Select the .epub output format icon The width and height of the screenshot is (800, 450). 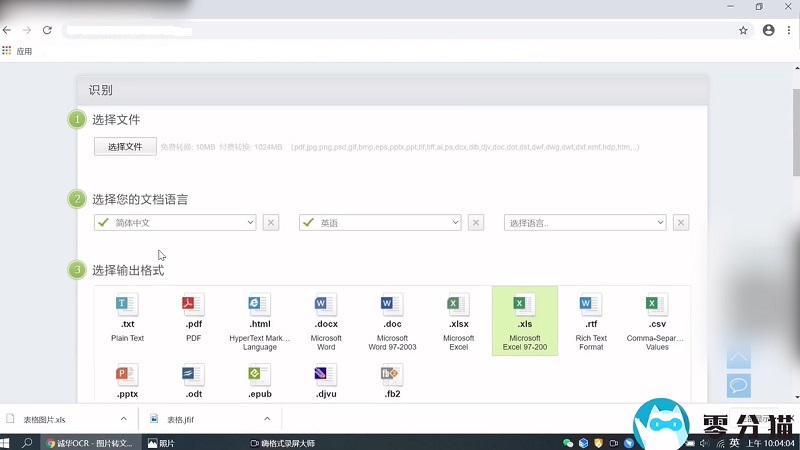click(x=260, y=376)
